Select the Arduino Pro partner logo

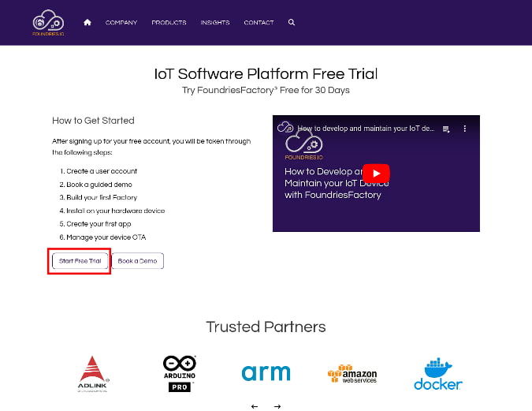point(179,373)
